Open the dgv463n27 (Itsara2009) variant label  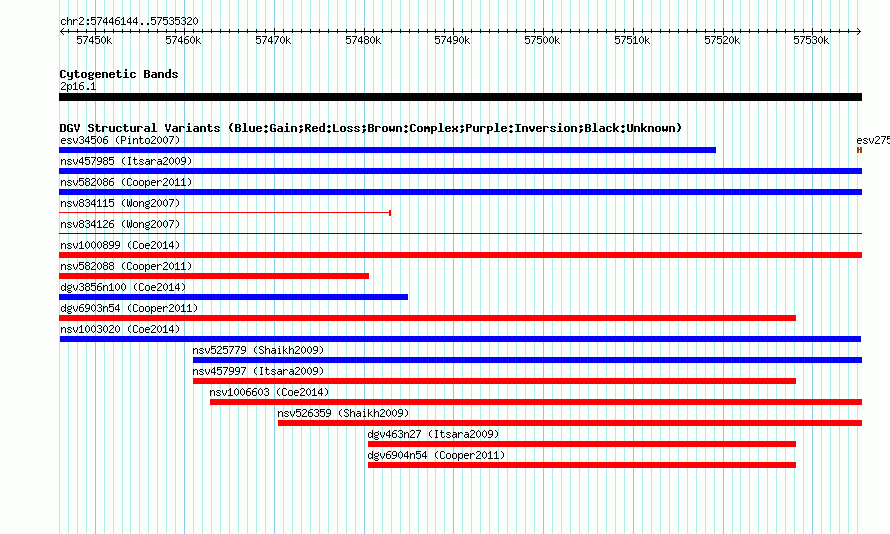coord(433,434)
